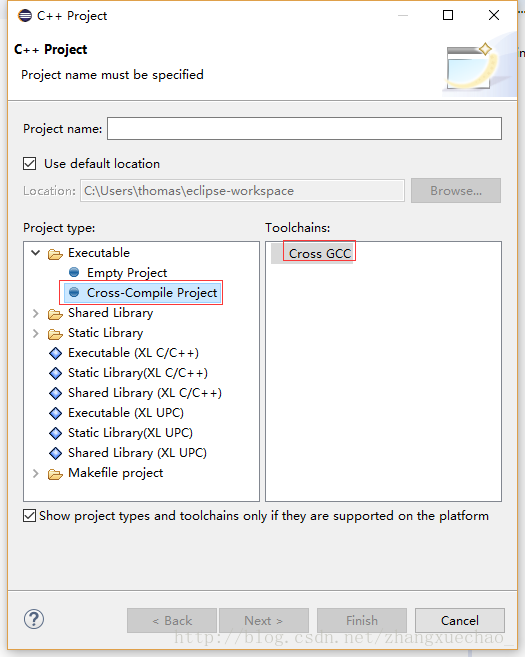Select Cross GCC toolchain
Image resolution: width=525 pixels, height=657 pixels.
click(320, 253)
